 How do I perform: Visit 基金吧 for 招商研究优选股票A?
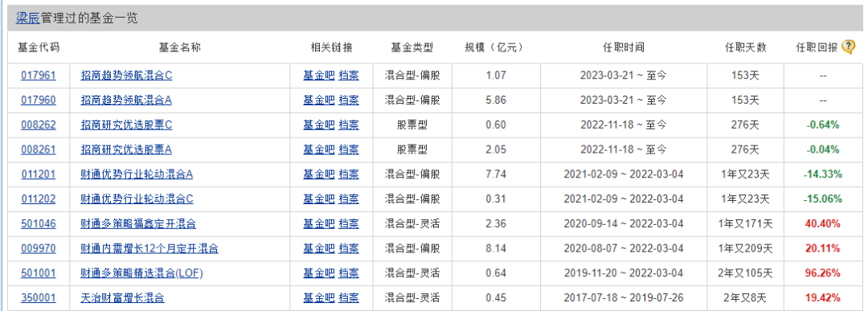click(319, 149)
